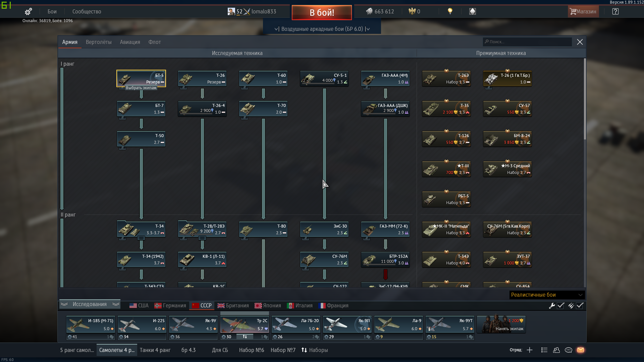Screen dimensions: 644x362
Task: Click I ранг progress bar
Action: point(62,139)
